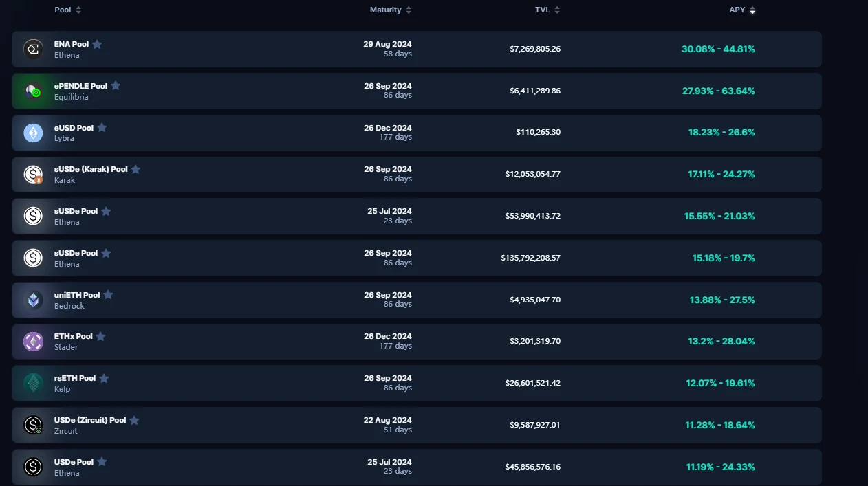Open the rsETH Pool name link

tap(75, 378)
